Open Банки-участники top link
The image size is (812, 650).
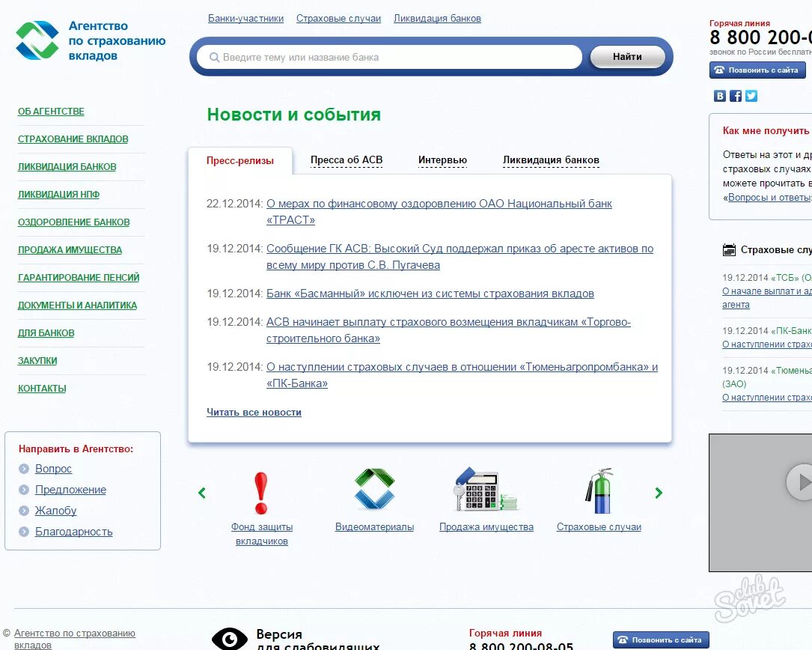246,19
